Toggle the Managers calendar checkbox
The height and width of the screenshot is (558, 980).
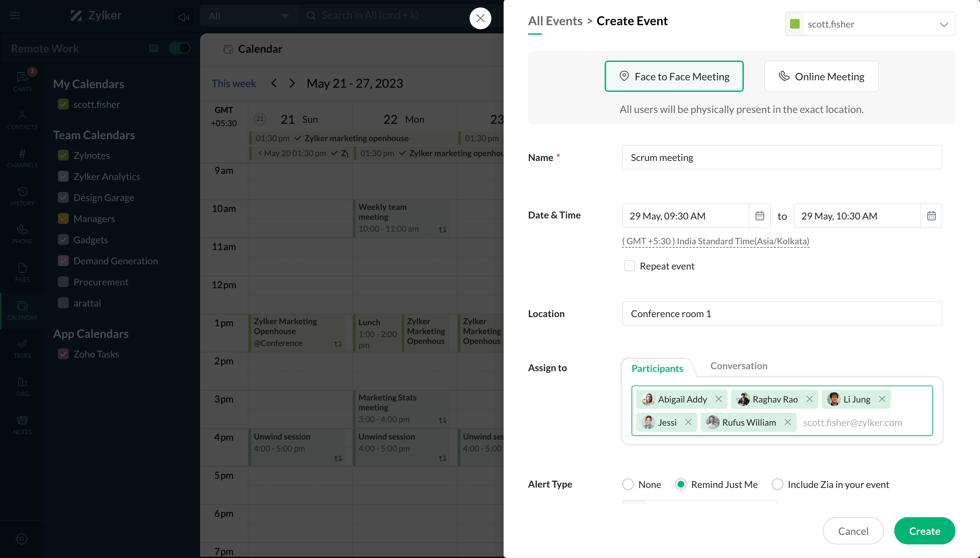pos(63,218)
